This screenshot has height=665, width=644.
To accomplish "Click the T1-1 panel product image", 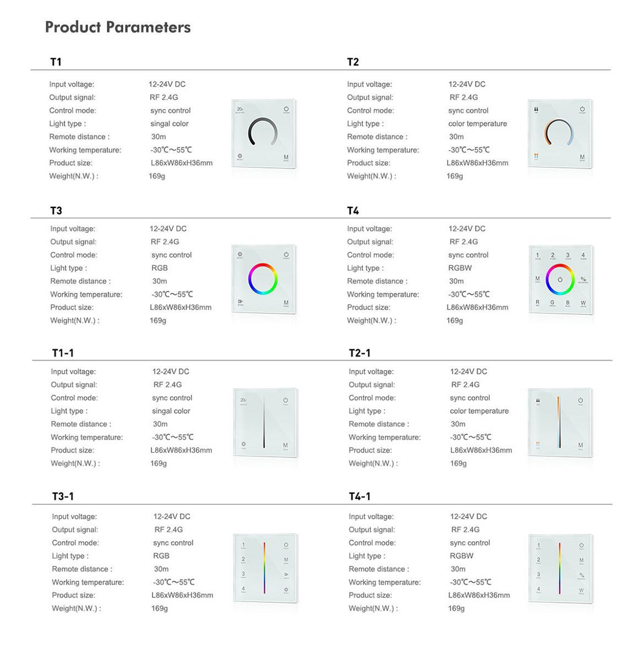I will (x=265, y=423).
